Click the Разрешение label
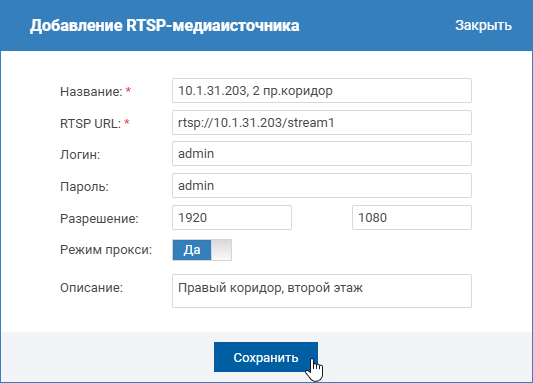This screenshot has height=383, width=533. (99, 219)
